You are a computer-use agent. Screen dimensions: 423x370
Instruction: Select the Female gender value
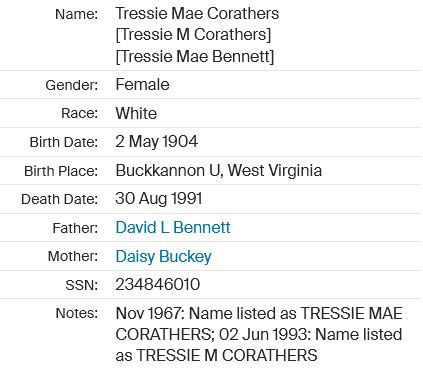[142, 84]
